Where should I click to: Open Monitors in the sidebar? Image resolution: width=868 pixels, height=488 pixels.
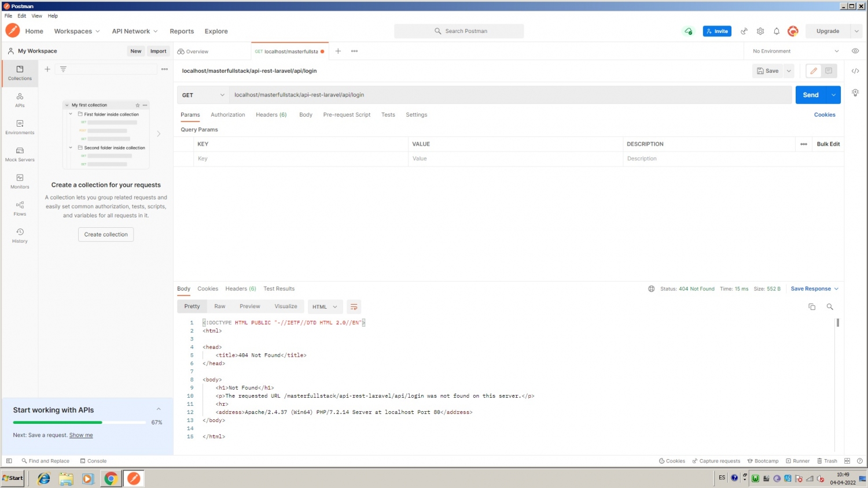(x=20, y=182)
